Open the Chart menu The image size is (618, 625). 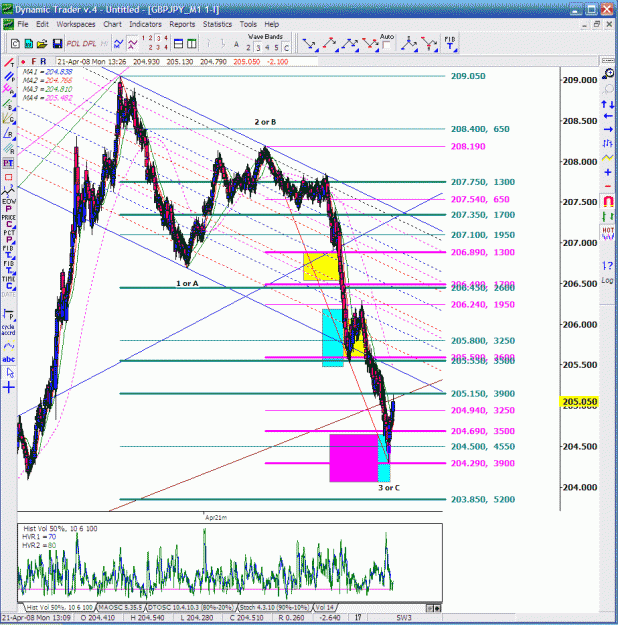tap(112, 24)
